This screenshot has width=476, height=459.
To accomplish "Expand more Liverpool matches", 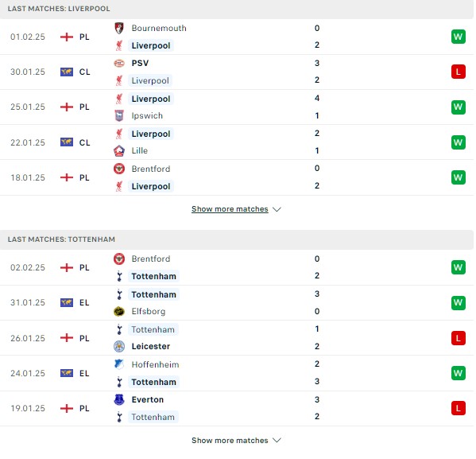I will (x=230, y=209).
